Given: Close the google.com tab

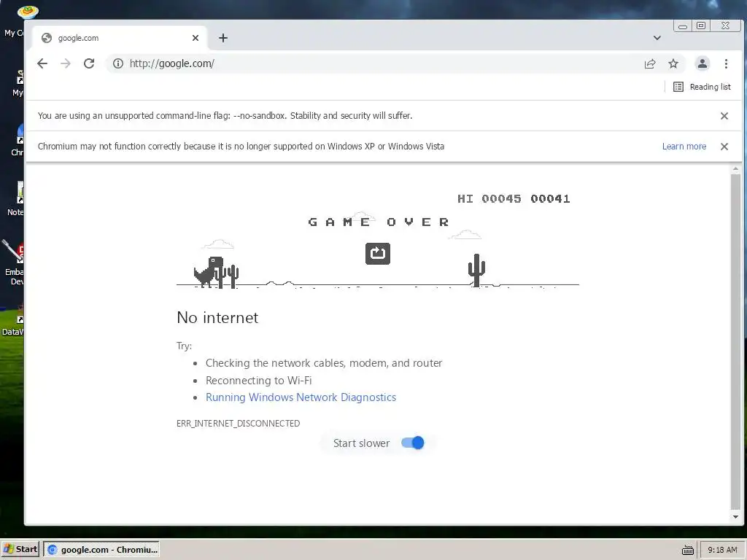Looking at the screenshot, I should pyautogui.click(x=196, y=38).
